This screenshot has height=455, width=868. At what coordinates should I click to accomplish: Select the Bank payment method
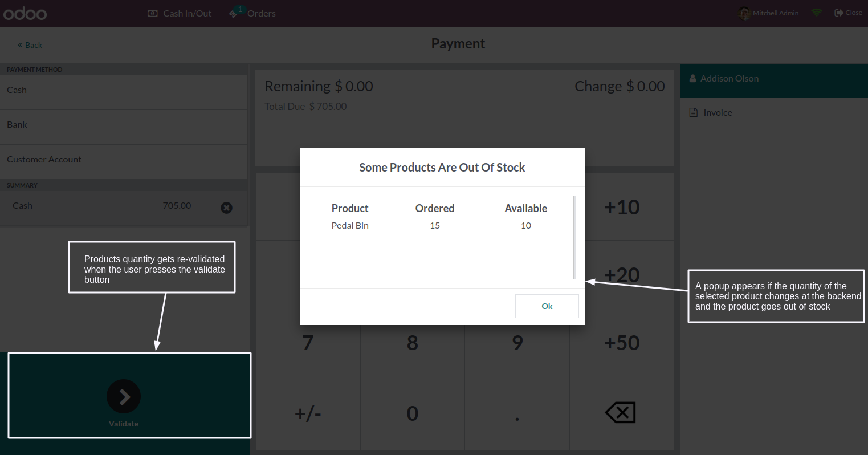coord(123,125)
